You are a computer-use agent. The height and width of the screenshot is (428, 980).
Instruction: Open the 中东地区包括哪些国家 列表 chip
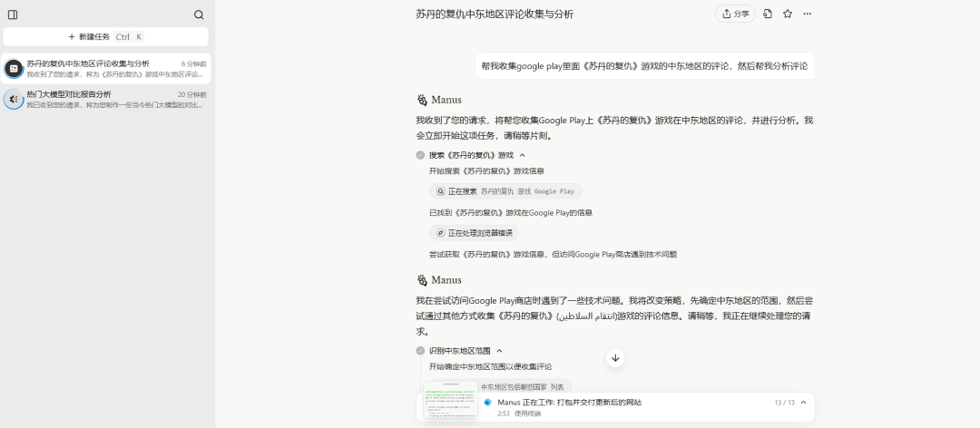click(521, 387)
